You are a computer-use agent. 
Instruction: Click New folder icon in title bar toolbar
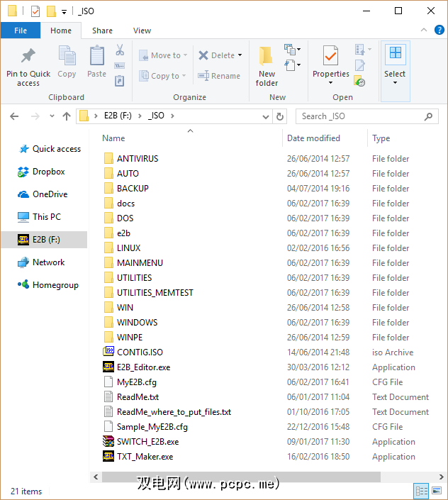[x=51, y=11]
